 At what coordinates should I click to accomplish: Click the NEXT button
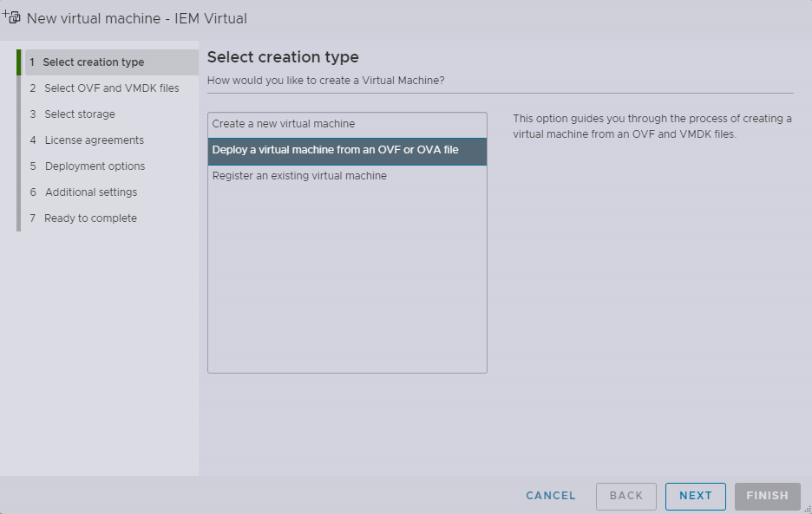pyautogui.click(x=695, y=496)
